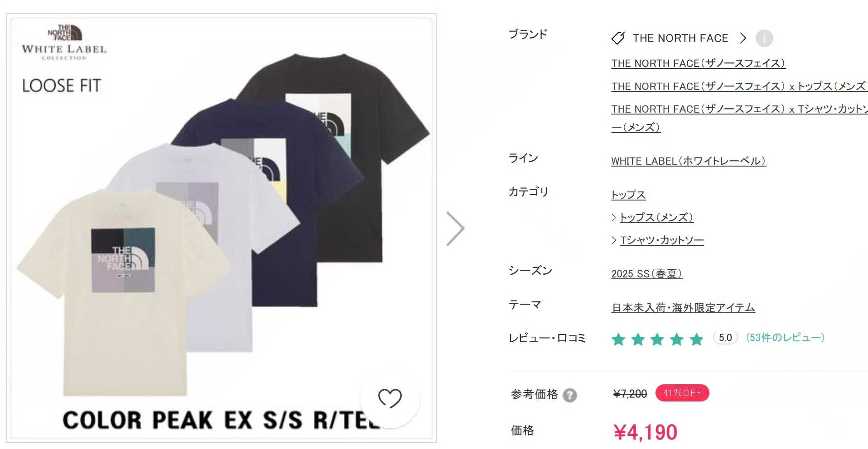Image resolution: width=868 pixels, height=449 pixels.
Task: Click the 41%OFF discount badge
Action: 682,393
